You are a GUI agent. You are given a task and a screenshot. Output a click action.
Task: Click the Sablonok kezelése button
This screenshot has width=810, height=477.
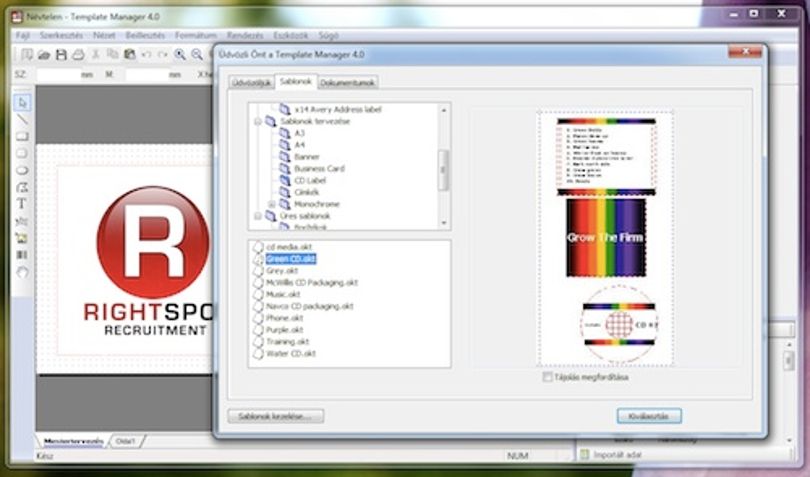[x=275, y=416]
